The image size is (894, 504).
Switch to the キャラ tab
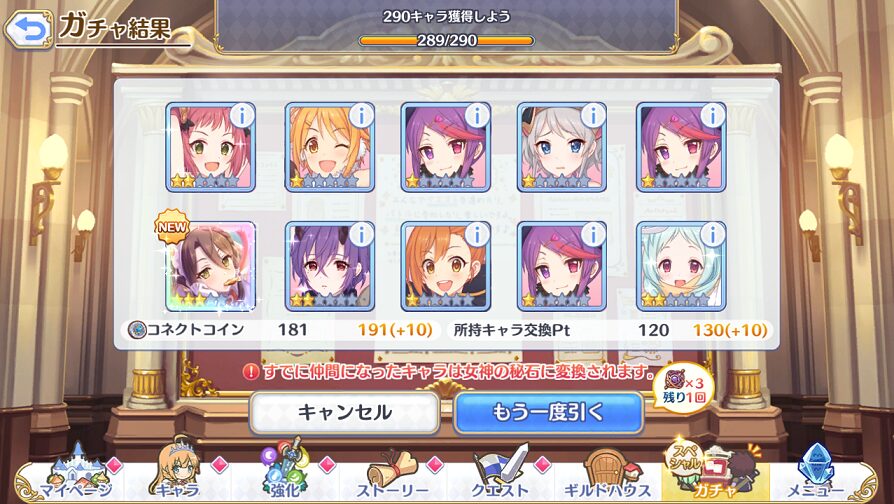pos(178,475)
